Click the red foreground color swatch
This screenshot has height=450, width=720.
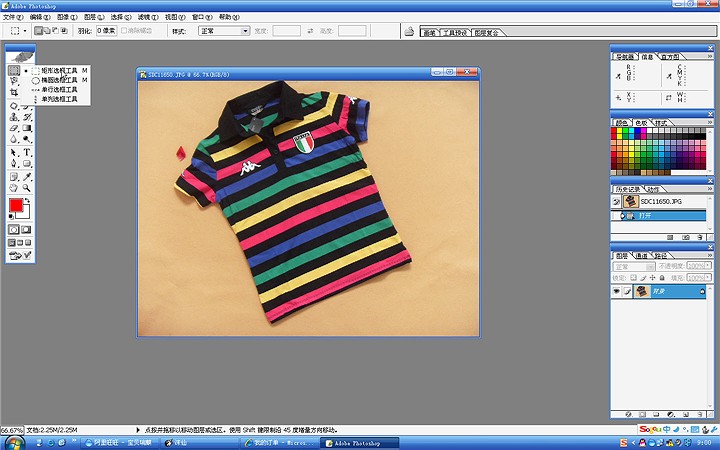[x=16, y=205]
